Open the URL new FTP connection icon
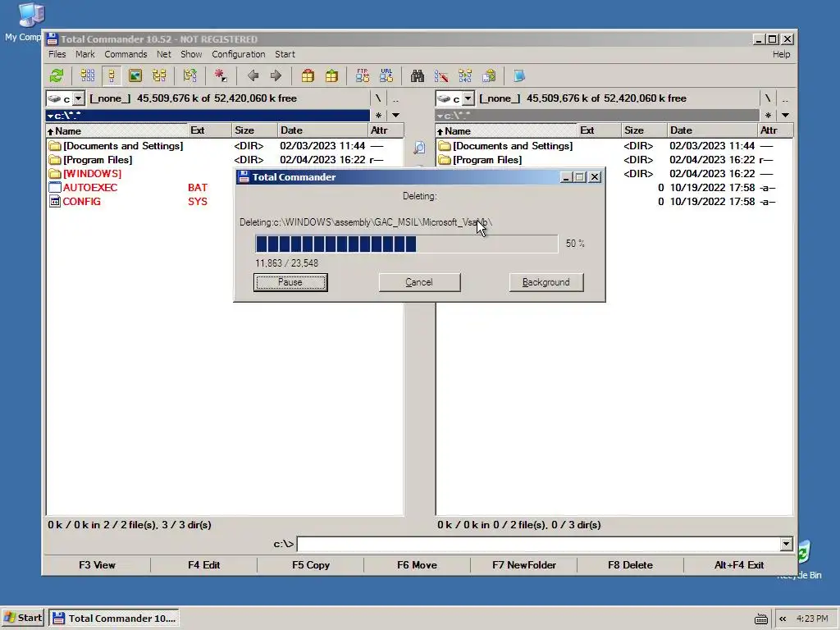The width and height of the screenshot is (840, 630). pyautogui.click(x=386, y=75)
